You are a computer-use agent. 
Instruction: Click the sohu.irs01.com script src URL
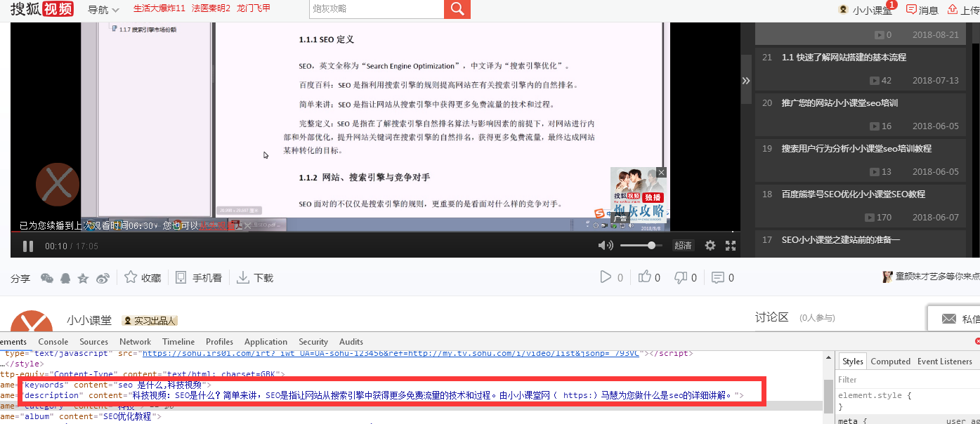click(391, 353)
